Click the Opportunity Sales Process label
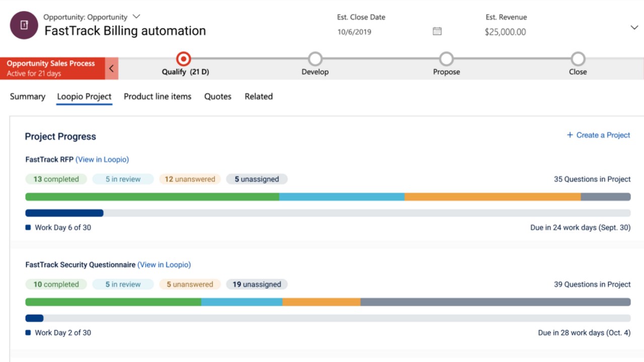 [51, 64]
